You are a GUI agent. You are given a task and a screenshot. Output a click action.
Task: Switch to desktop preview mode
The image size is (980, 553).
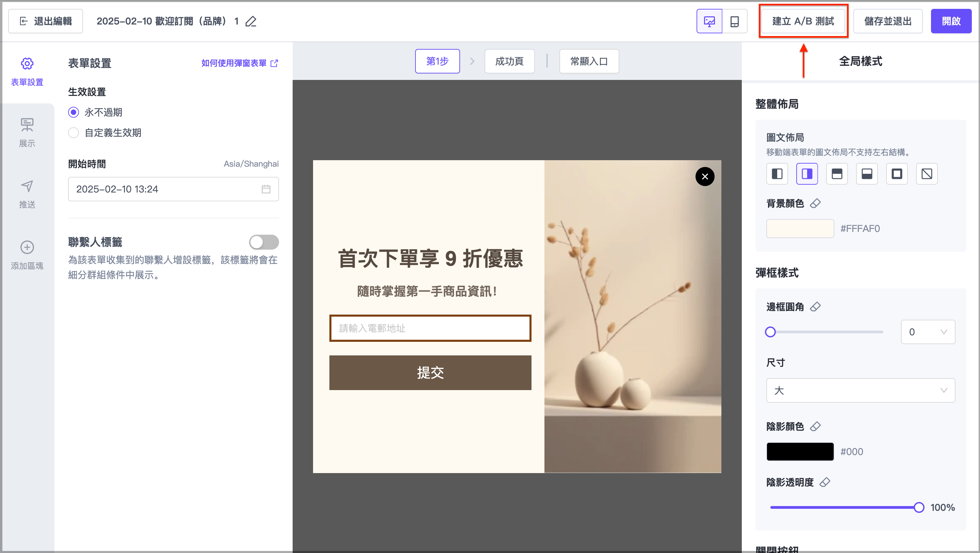pos(709,21)
